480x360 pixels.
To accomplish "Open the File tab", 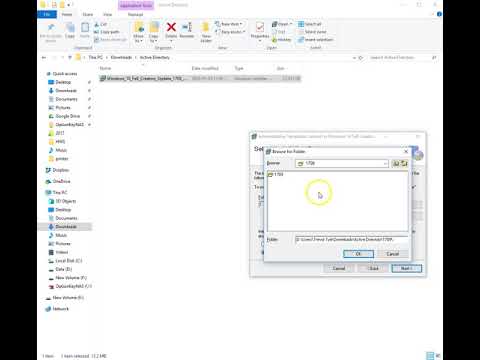I will 47,14.
